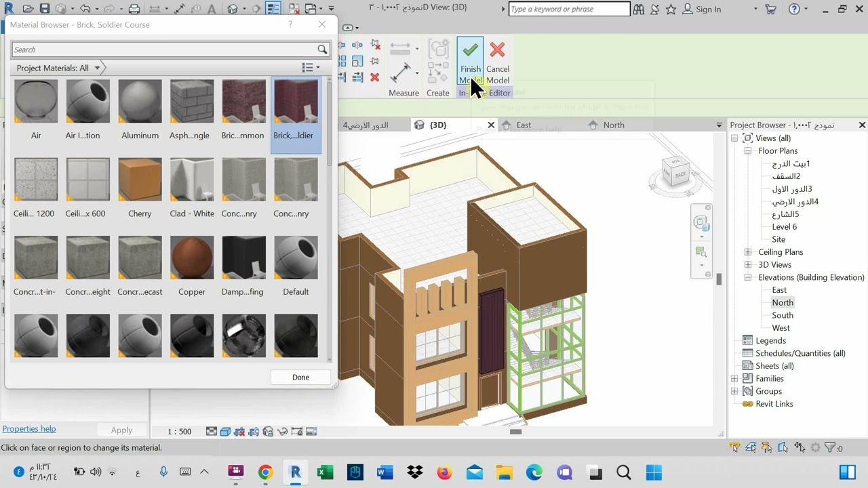Image resolution: width=868 pixels, height=488 pixels.
Task: Toggle Select Pinned Elements in status bar
Action: coord(767,447)
